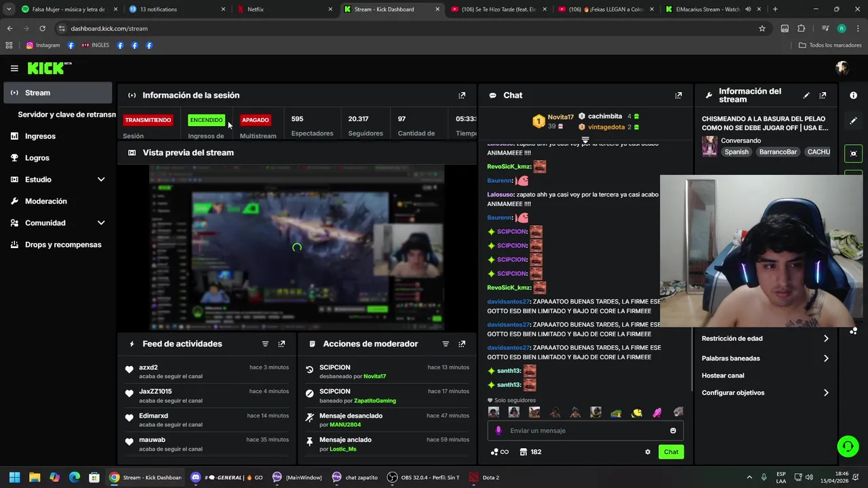The image size is (868, 488).
Task: Open Novita17 link in moderator actions
Action: coord(374,376)
